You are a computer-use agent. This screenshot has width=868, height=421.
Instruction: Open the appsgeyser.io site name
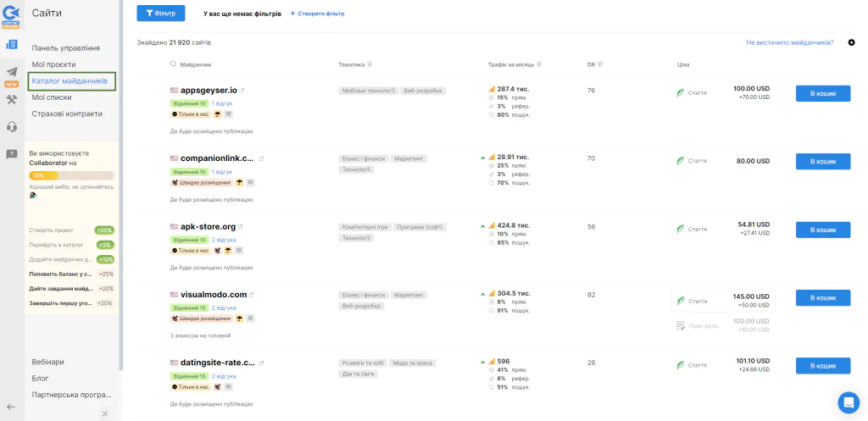click(x=209, y=90)
